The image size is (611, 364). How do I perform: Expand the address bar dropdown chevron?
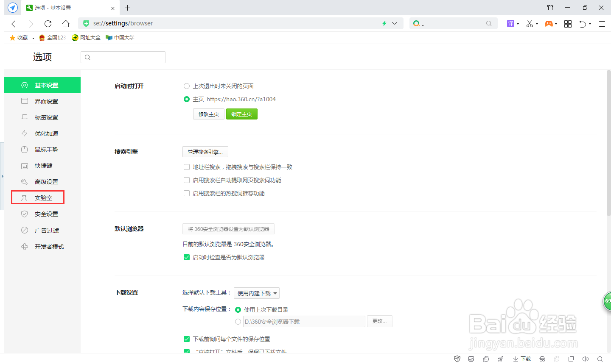395,23
